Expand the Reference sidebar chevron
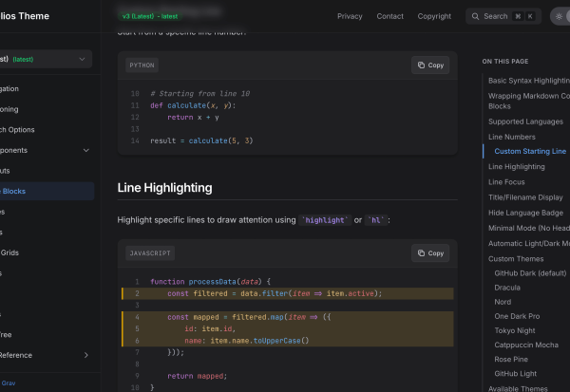Viewport: 570px width, 392px height. pyautogui.click(x=86, y=355)
